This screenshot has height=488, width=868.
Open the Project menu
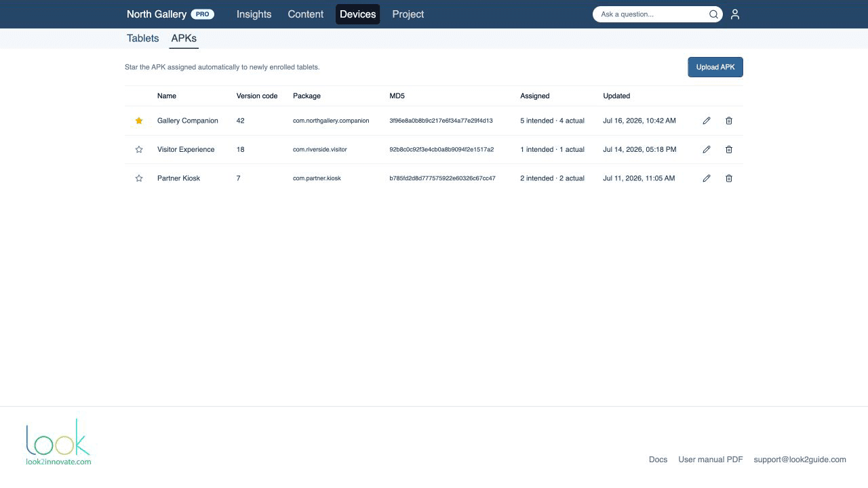(408, 14)
